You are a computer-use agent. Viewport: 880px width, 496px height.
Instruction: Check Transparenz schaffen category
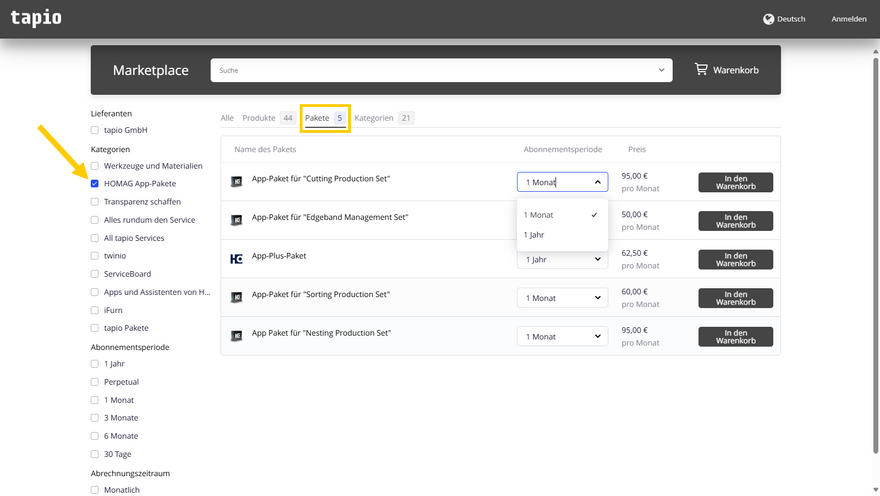click(94, 201)
